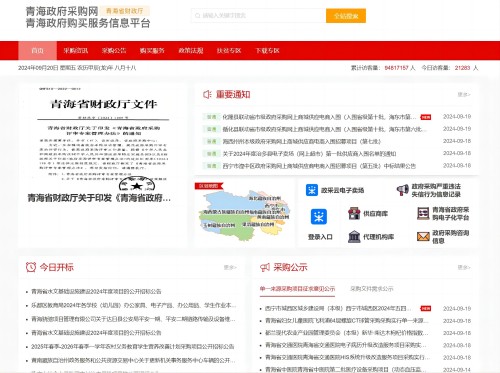Open first 今日开标 item 青海省水文基础设施建设2024年
This screenshot has width=500, height=373.
[96, 291]
